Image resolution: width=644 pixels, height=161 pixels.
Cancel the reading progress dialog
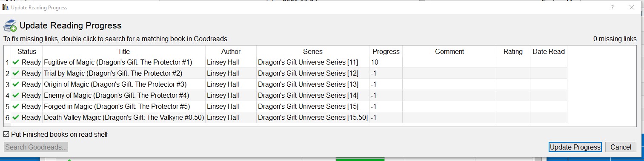621,147
